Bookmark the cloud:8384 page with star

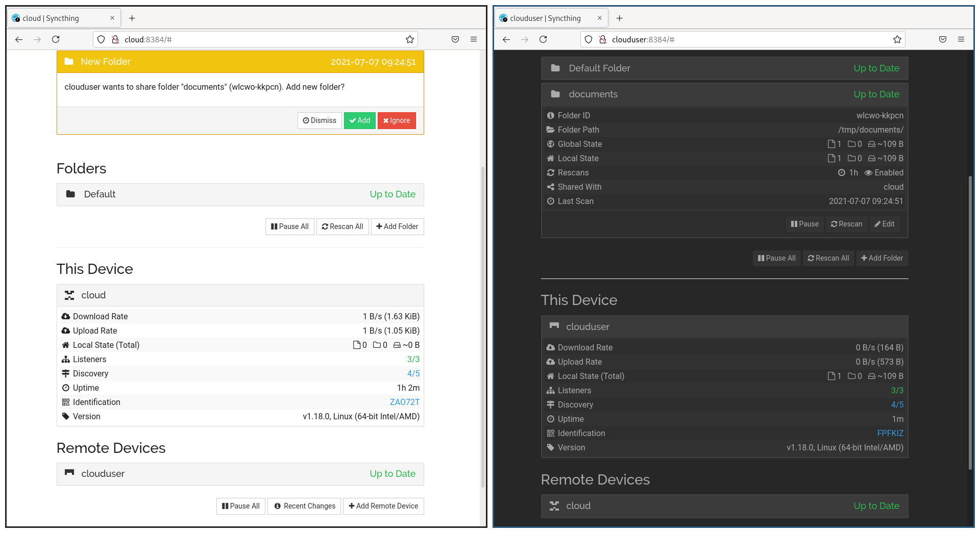tap(409, 39)
